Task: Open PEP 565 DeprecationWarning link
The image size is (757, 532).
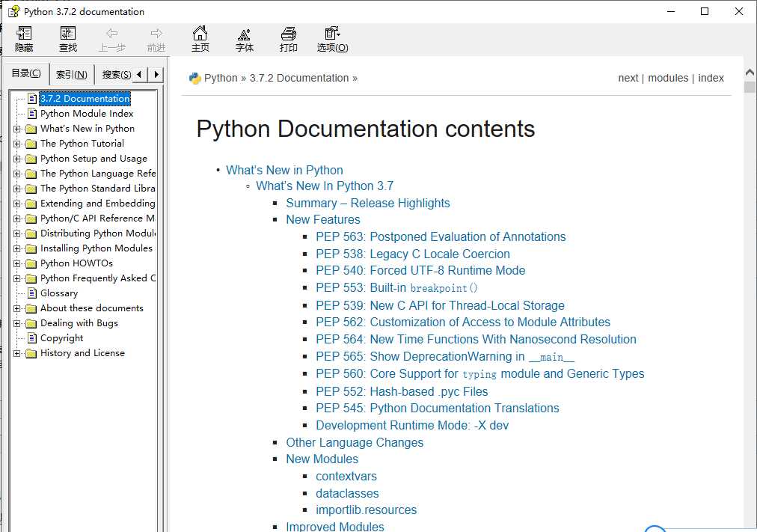Action: pyautogui.click(x=445, y=357)
